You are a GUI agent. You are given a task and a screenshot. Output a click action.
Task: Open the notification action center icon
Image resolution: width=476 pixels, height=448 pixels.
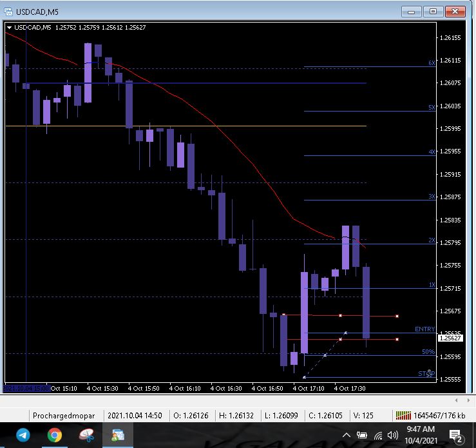pyautogui.click(x=455, y=436)
